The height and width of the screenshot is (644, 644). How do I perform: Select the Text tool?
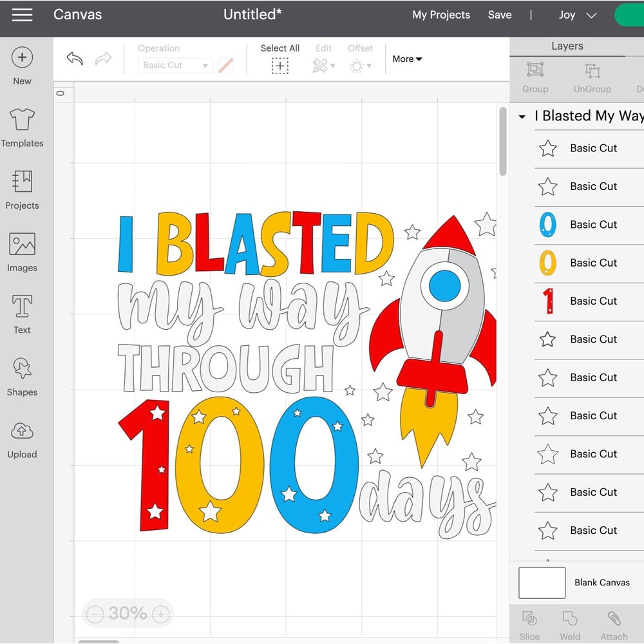click(x=22, y=314)
